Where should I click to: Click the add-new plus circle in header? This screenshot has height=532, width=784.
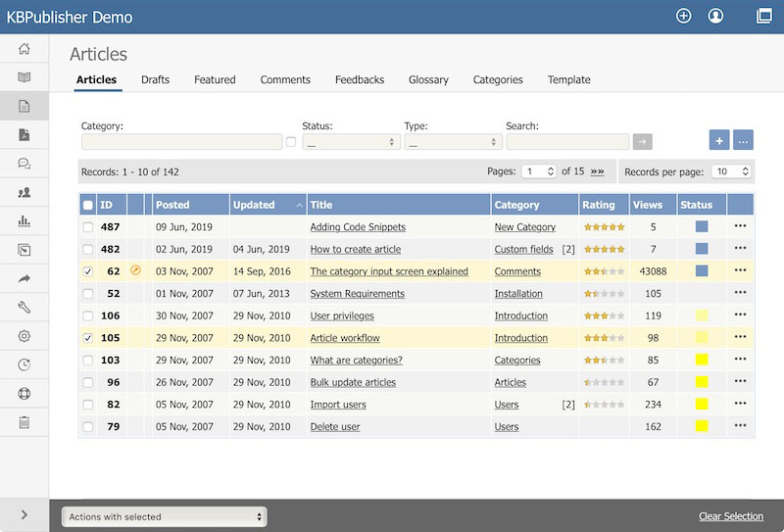683,16
